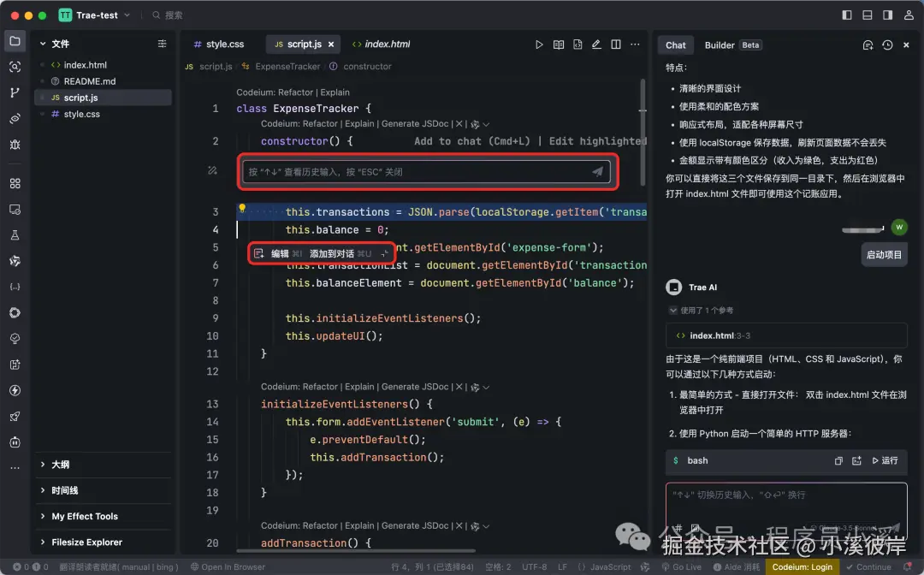Viewport: 924px width, 575px height.
Task: Open chat history clock icon
Action: point(887,44)
